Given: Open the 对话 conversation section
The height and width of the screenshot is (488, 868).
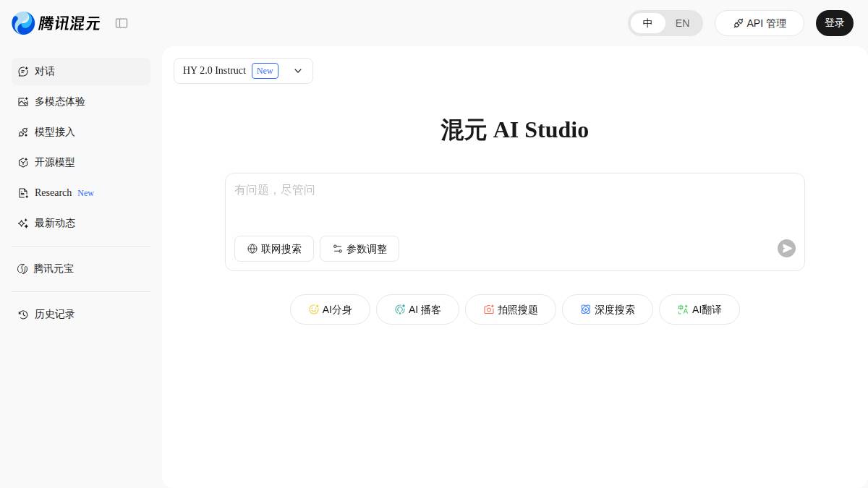Looking at the screenshot, I should (45, 71).
